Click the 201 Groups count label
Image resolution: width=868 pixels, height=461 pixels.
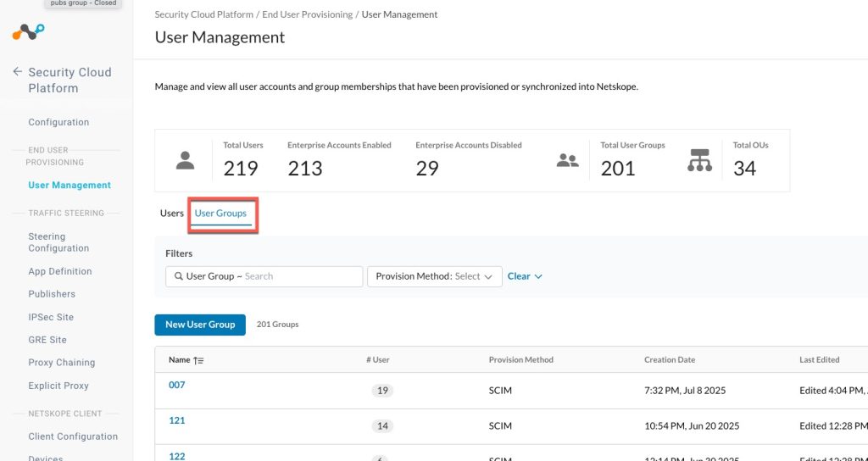coord(277,325)
